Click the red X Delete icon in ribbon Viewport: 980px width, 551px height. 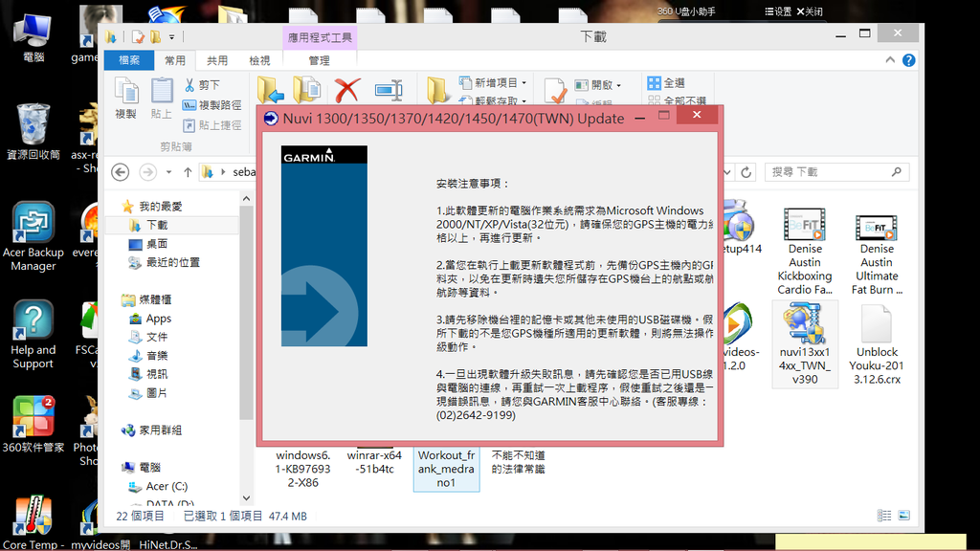[346, 90]
